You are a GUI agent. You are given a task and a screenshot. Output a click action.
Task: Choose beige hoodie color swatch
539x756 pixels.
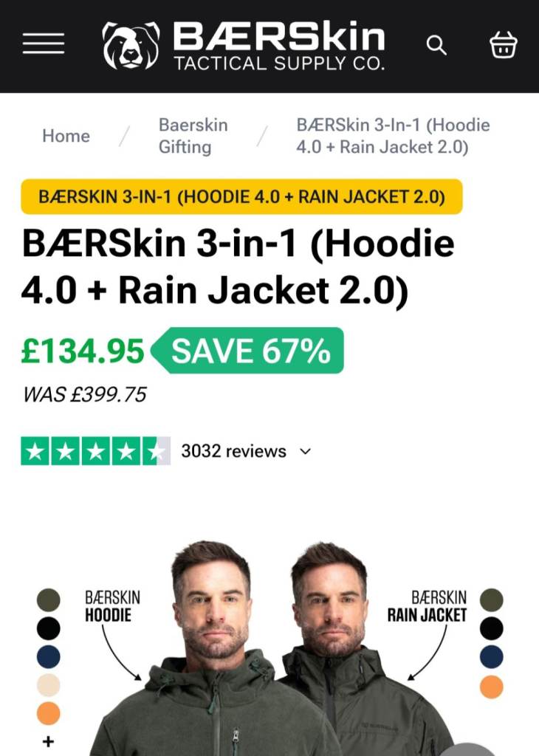[x=49, y=685]
